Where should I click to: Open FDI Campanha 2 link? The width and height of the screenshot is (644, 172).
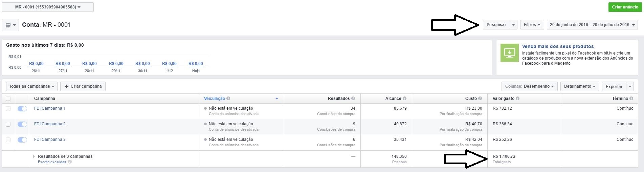tap(50, 124)
